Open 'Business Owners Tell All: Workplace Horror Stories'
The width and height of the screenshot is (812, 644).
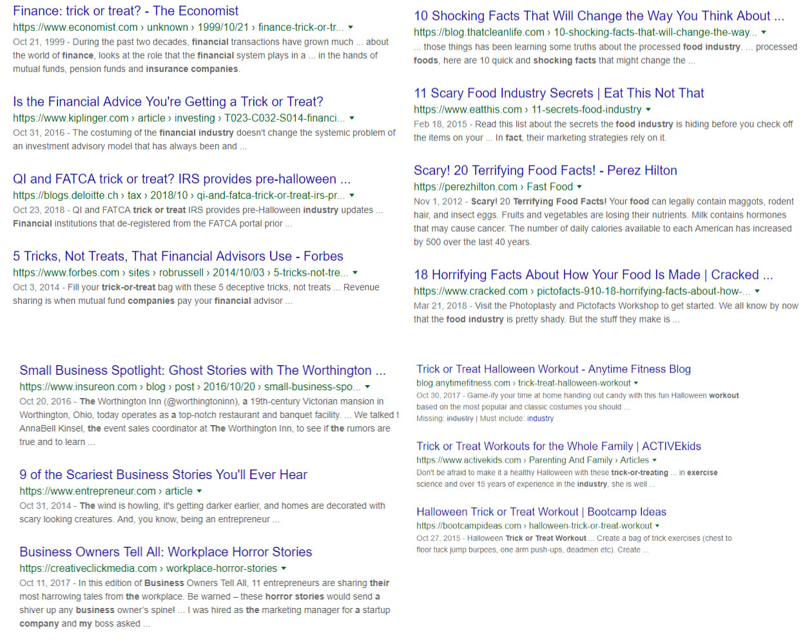(166, 552)
